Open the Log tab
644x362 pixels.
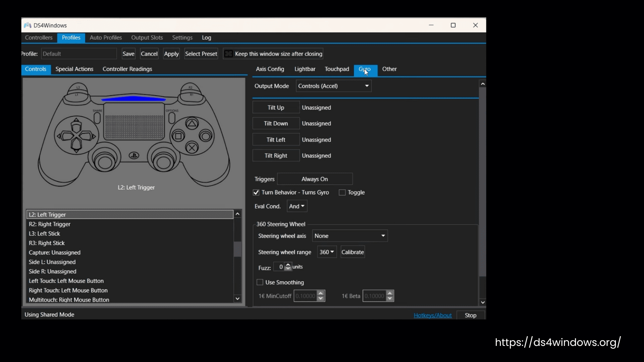[x=206, y=38]
